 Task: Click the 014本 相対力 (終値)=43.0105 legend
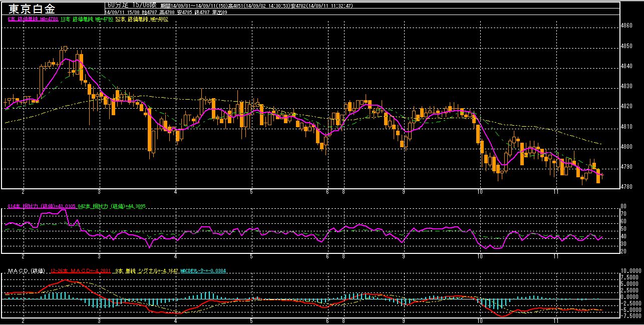click(42, 206)
